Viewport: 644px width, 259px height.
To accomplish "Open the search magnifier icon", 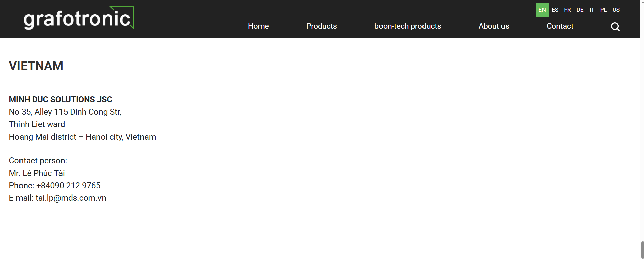I will coord(615,27).
